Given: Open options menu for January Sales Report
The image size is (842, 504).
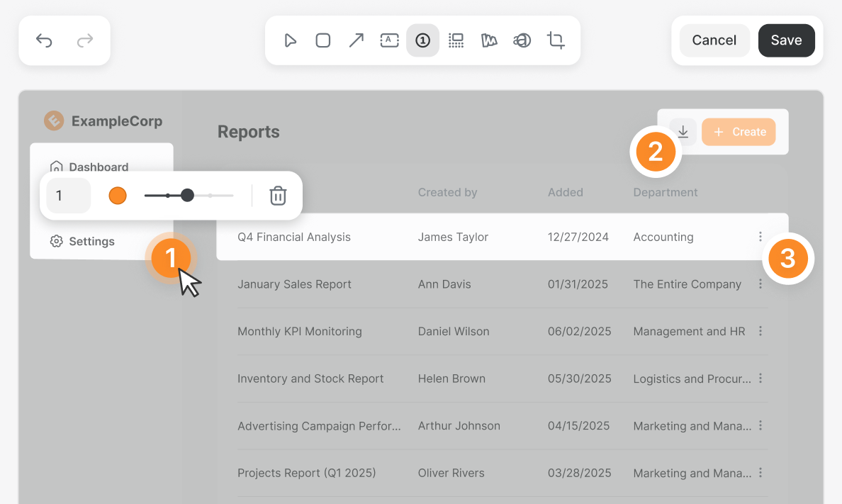Looking at the screenshot, I should 760,284.
